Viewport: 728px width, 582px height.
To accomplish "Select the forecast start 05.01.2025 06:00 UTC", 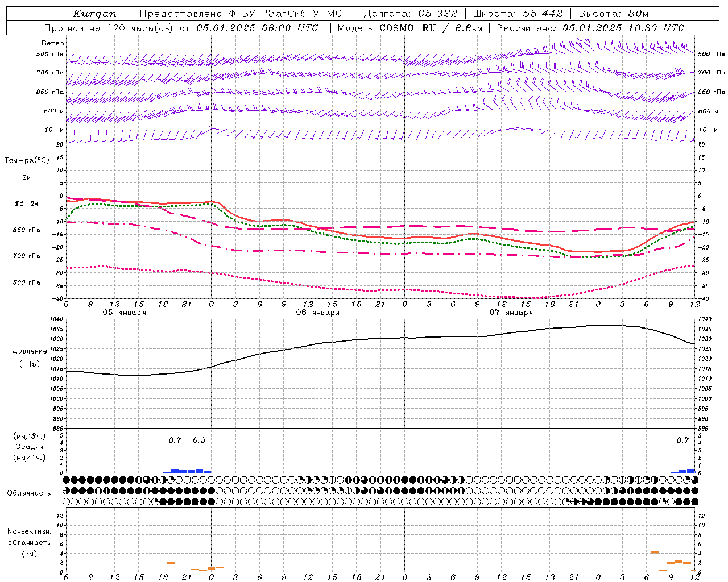I will tap(258, 28).
